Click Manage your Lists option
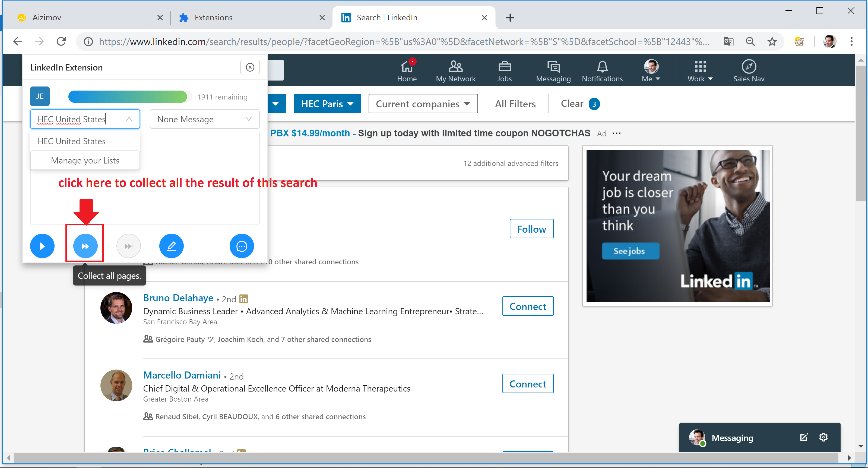This screenshot has height=468, width=868. [x=85, y=161]
